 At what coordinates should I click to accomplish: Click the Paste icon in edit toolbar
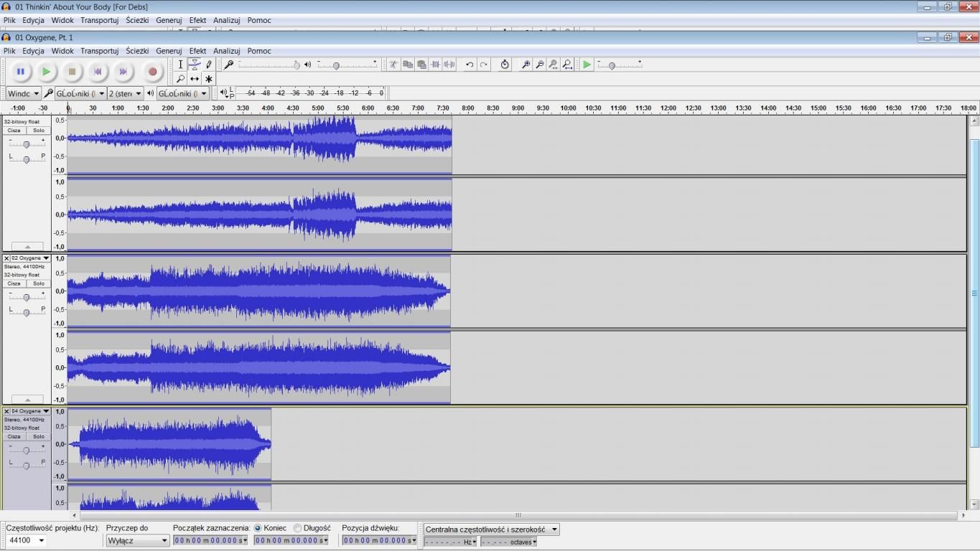421,65
